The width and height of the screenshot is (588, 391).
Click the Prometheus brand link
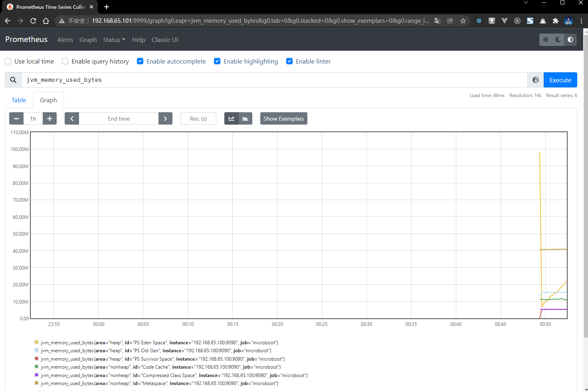pos(26,39)
